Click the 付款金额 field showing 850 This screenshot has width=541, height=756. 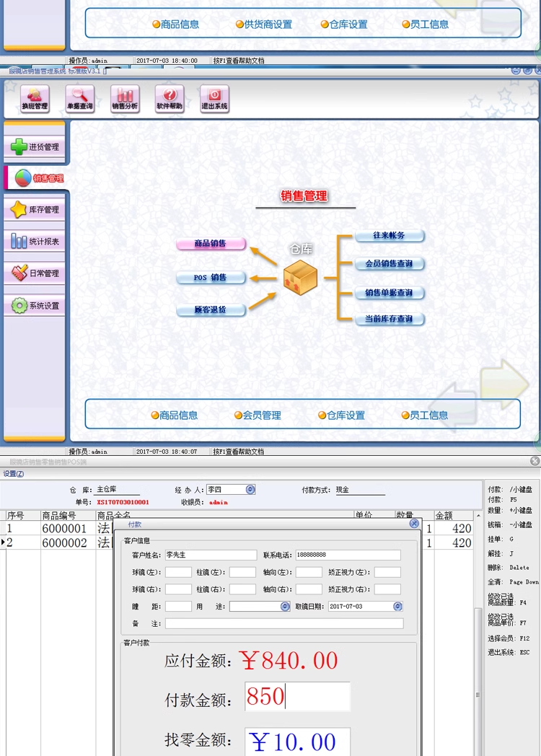(x=297, y=697)
